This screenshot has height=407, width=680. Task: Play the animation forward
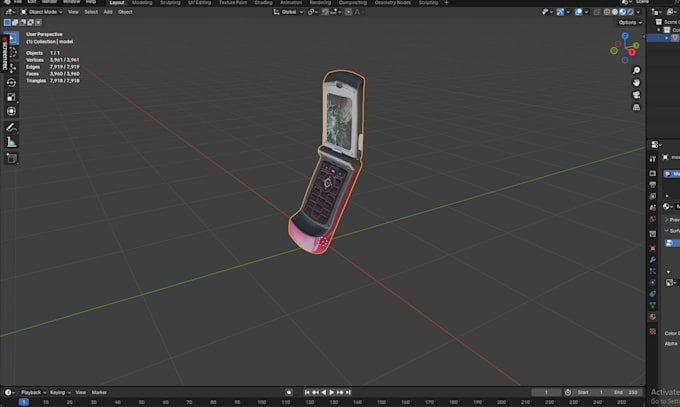pos(332,392)
